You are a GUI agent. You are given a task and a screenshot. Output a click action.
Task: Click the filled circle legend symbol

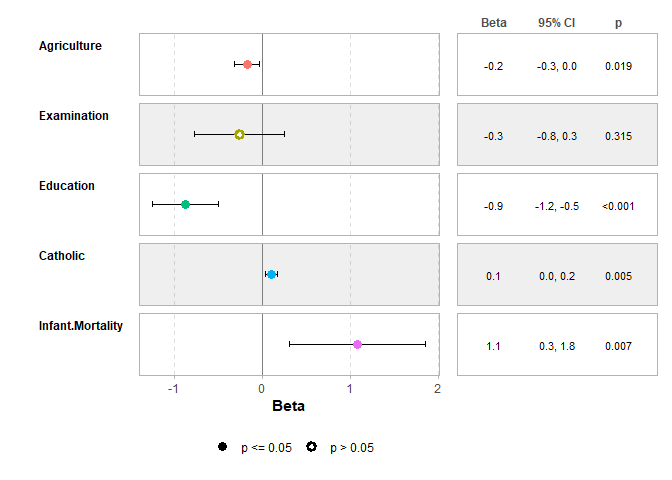[222, 447]
